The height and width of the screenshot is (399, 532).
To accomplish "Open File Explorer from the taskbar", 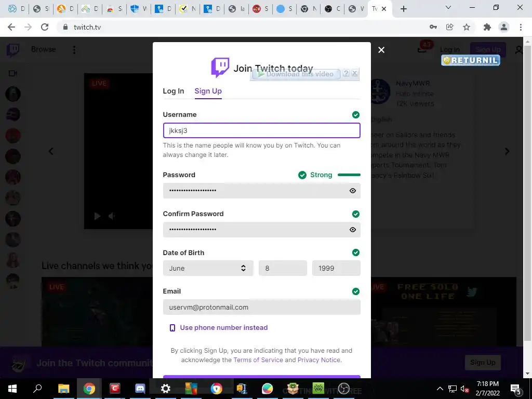I will 63,389.
